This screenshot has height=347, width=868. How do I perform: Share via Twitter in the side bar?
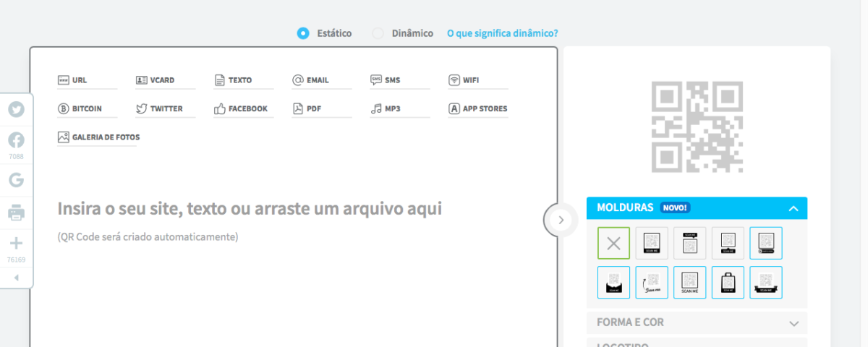point(16,110)
